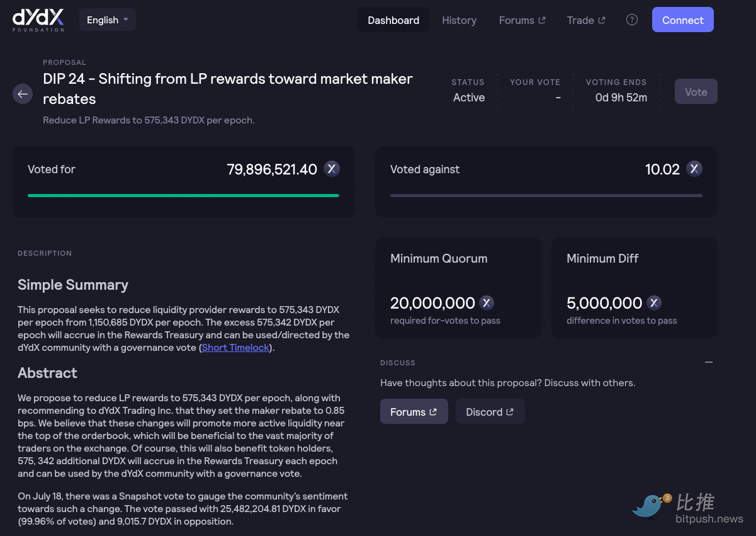Click the DYDX token icon beside Voted for
The height and width of the screenshot is (536, 756).
(332, 169)
